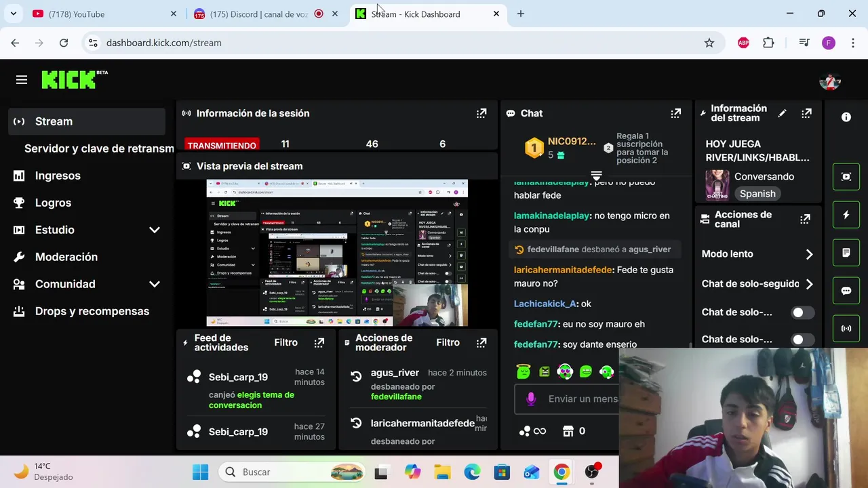Click the stream preview video thumbnail
The height and width of the screenshot is (488, 868).
click(x=337, y=253)
